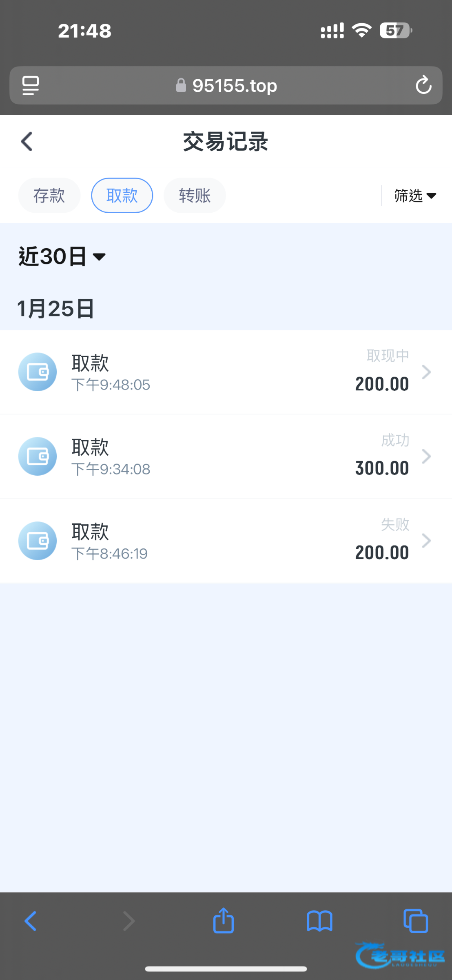Screen dimensions: 452x980
Task: Select the 存款 filter chip
Action: click(x=49, y=196)
